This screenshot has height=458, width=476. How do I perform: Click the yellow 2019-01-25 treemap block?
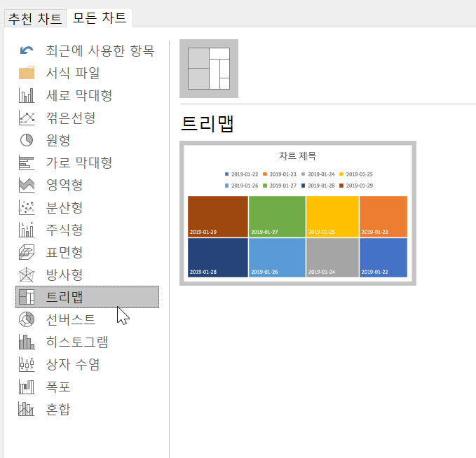333,216
